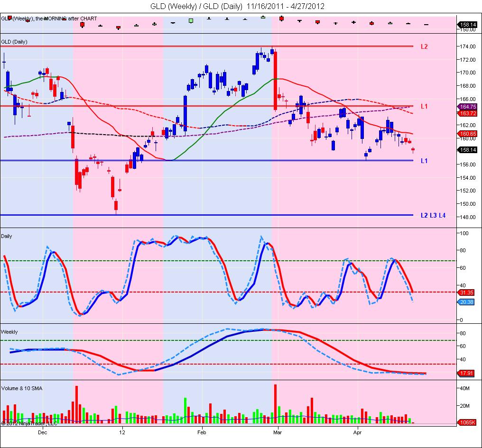This screenshot has height=448, width=482.
Task: Click the 170.00 price axis label
Action: 468,73
